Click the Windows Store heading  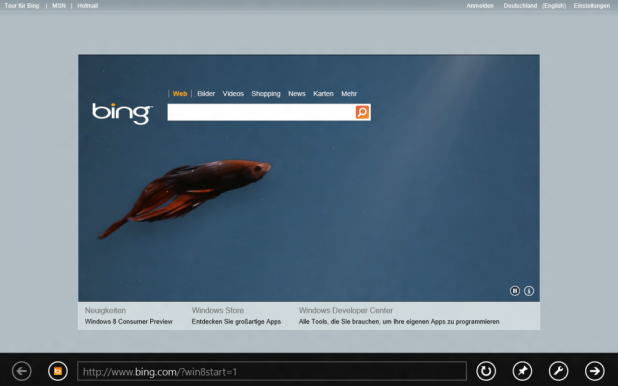(x=218, y=310)
